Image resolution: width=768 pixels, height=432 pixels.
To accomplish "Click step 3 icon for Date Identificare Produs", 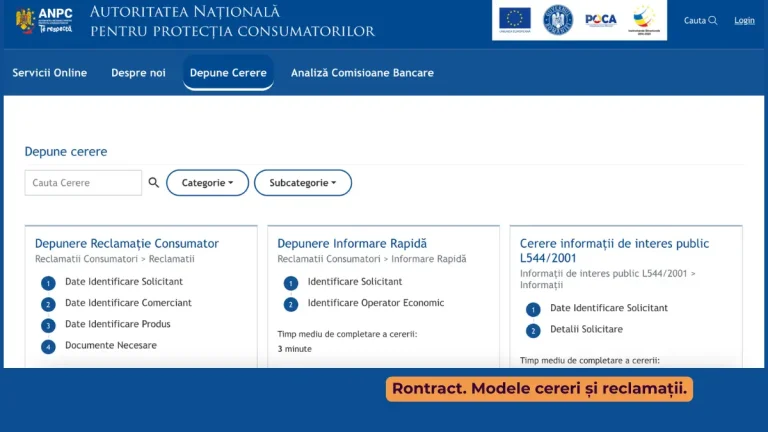I will (x=48, y=325).
